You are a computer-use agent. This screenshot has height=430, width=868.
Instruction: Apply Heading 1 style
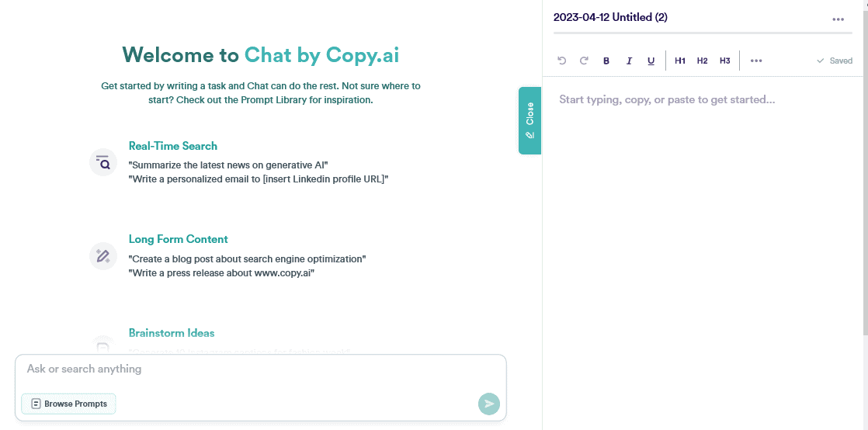pos(680,61)
